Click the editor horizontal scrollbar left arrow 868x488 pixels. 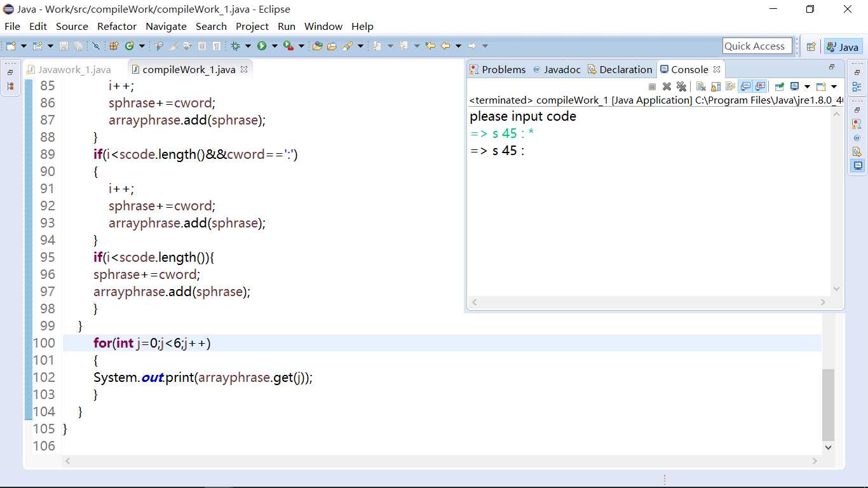click(68, 461)
